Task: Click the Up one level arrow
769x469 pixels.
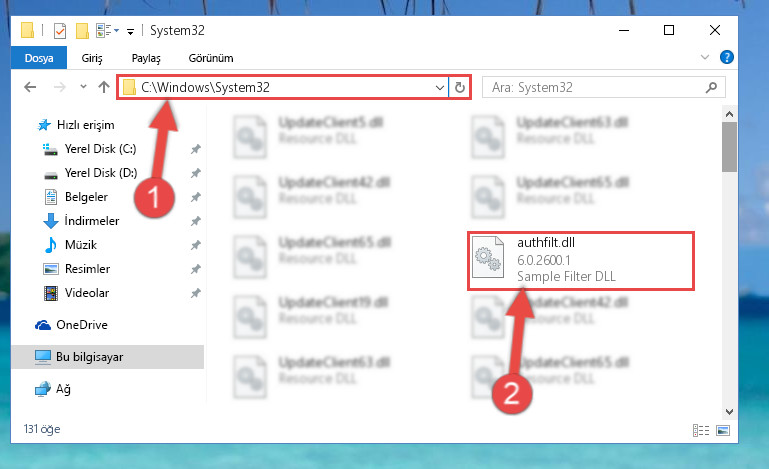Action: coord(103,87)
